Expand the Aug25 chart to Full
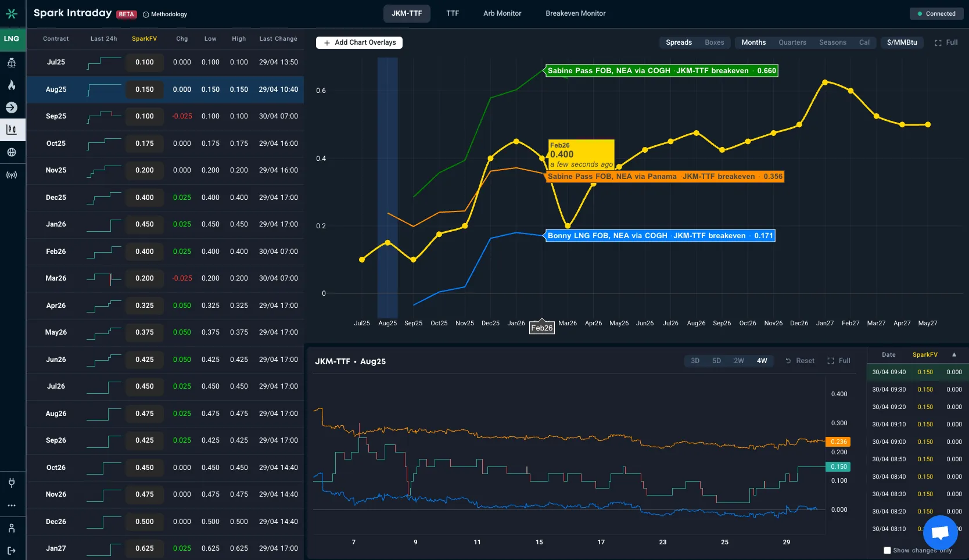The width and height of the screenshot is (969, 560). 839,361
